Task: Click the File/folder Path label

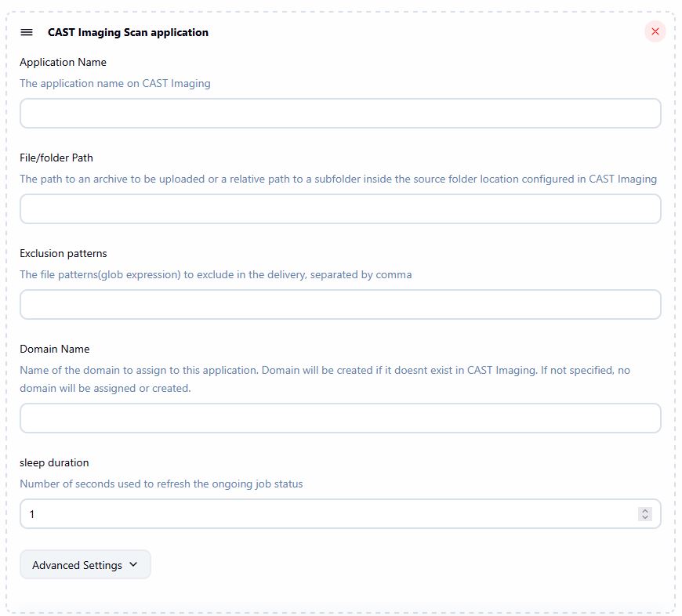Action: point(56,158)
